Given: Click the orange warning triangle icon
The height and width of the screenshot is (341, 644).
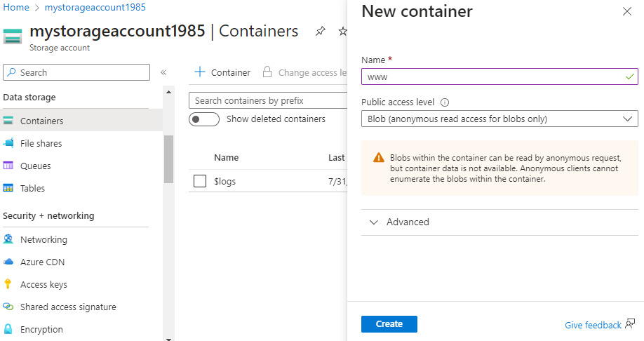Looking at the screenshot, I should tap(379, 157).
